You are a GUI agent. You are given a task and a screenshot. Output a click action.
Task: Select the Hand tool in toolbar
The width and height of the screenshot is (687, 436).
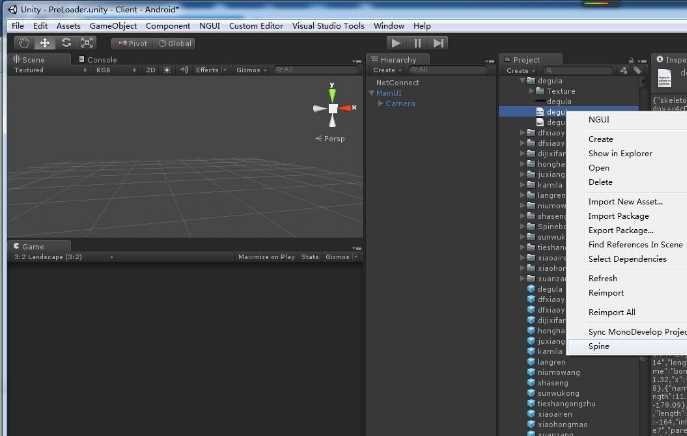tap(24, 43)
